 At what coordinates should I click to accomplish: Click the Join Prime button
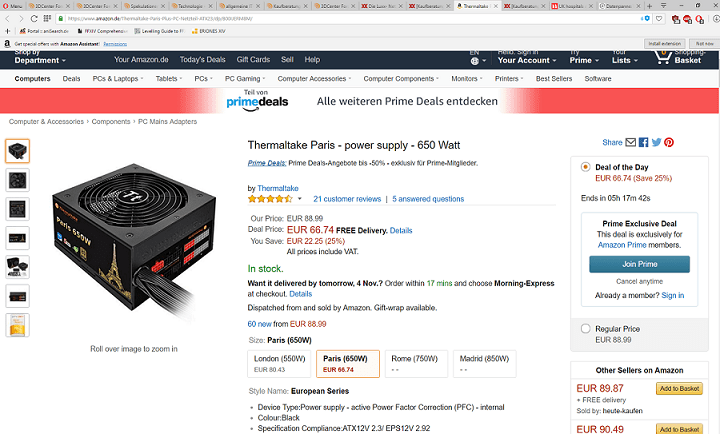pos(639,264)
